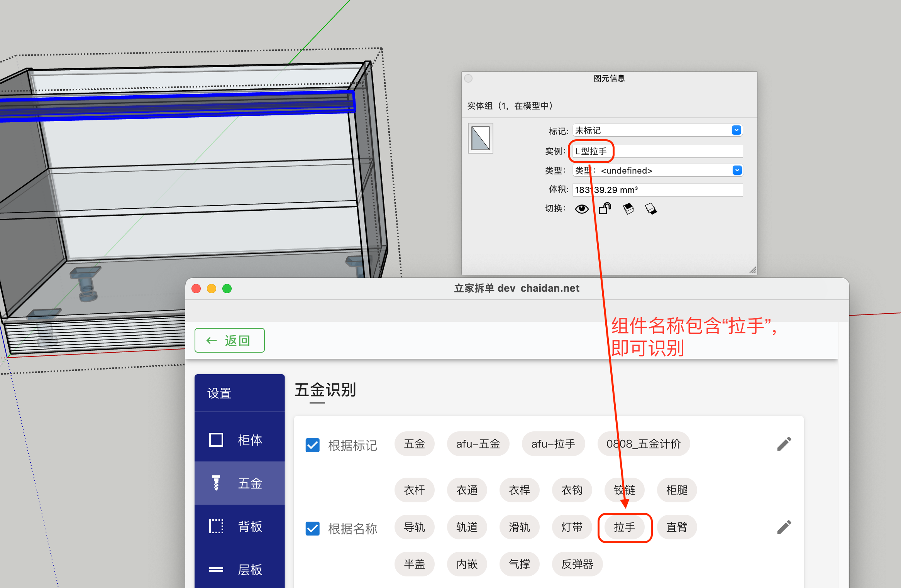901x588 pixels.
Task: Click the green zoom button of 立家拆单 window
Action: 227,289
